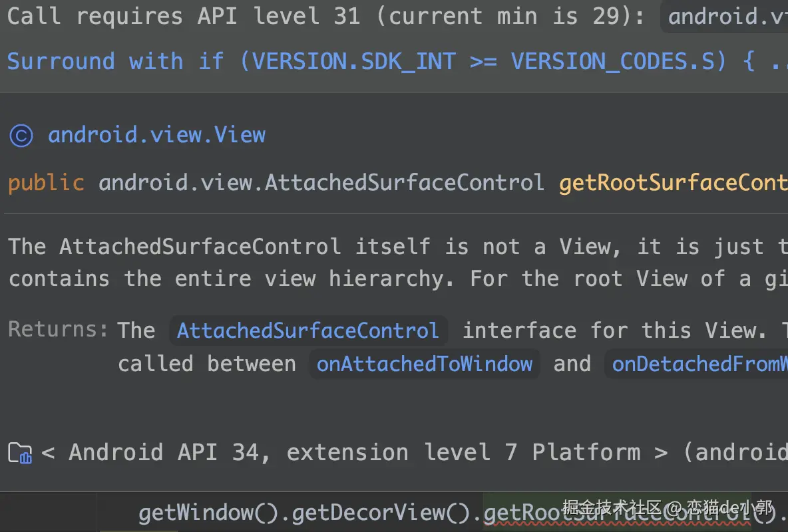Click the public keyword in the signature

pyautogui.click(x=46, y=183)
